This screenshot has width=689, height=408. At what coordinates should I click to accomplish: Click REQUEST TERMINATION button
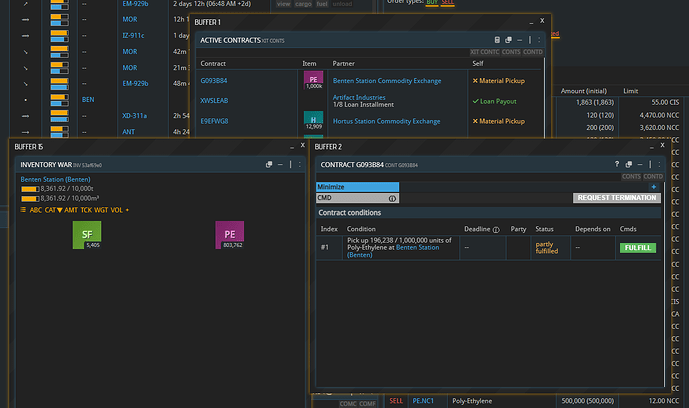pyautogui.click(x=616, y=198)
